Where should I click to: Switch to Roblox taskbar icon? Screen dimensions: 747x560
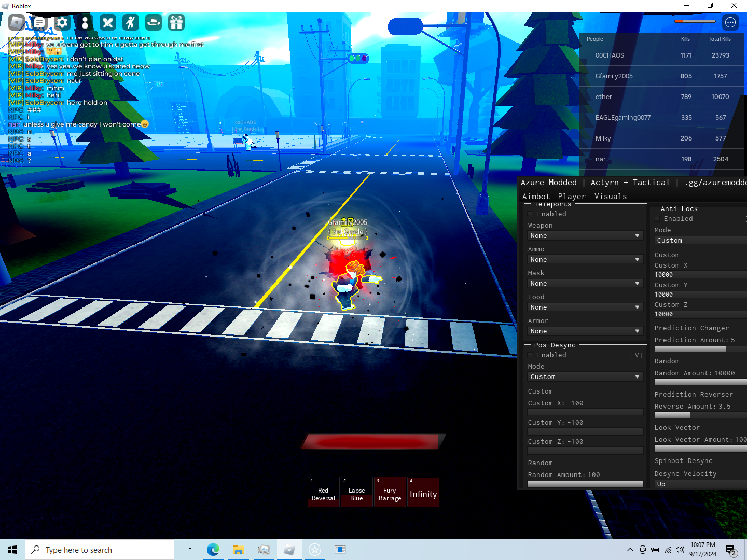289,550
